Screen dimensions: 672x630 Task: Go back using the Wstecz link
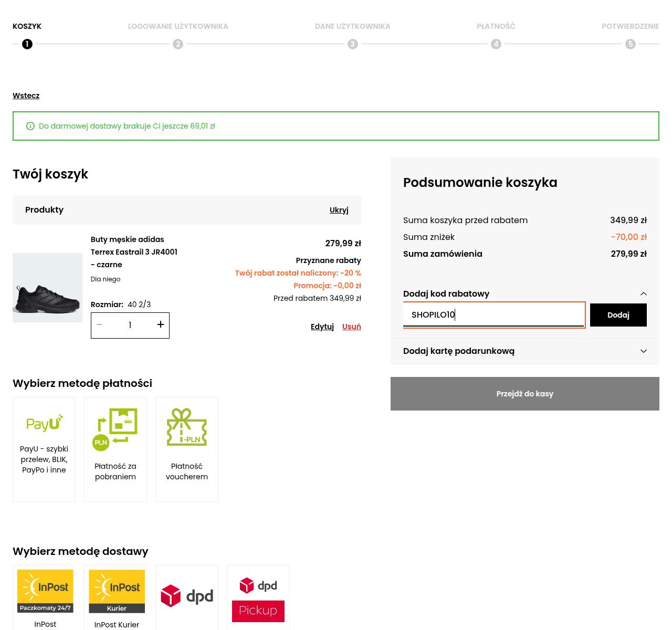tap(26, 96)
